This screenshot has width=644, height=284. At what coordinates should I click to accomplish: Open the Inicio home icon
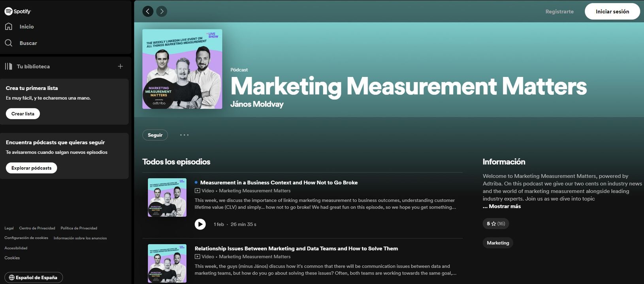coord(9,26)
